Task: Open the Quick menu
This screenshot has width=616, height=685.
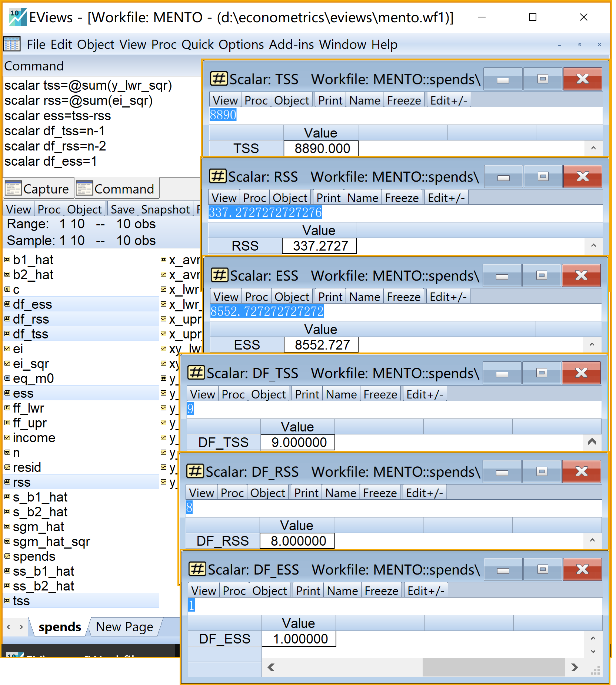Action: [x=197, y=44]
